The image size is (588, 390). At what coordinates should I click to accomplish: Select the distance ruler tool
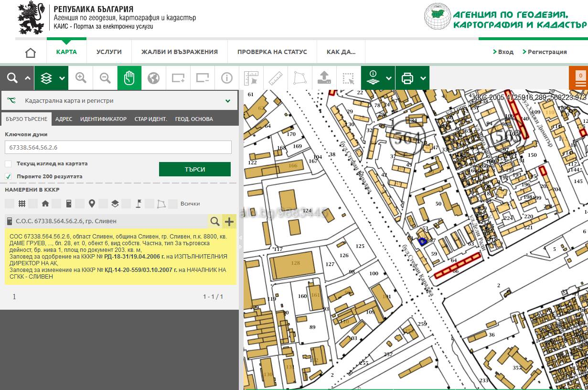pos(276,78)
